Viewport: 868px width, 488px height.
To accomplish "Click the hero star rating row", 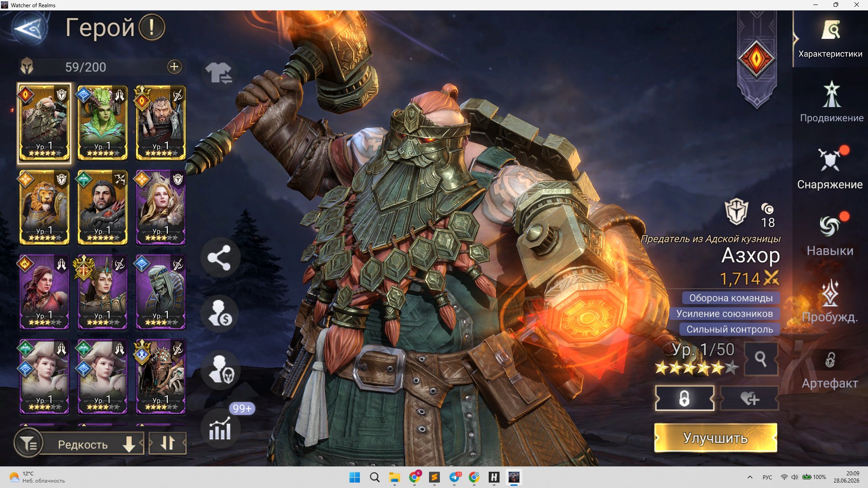I will (697, 368).
